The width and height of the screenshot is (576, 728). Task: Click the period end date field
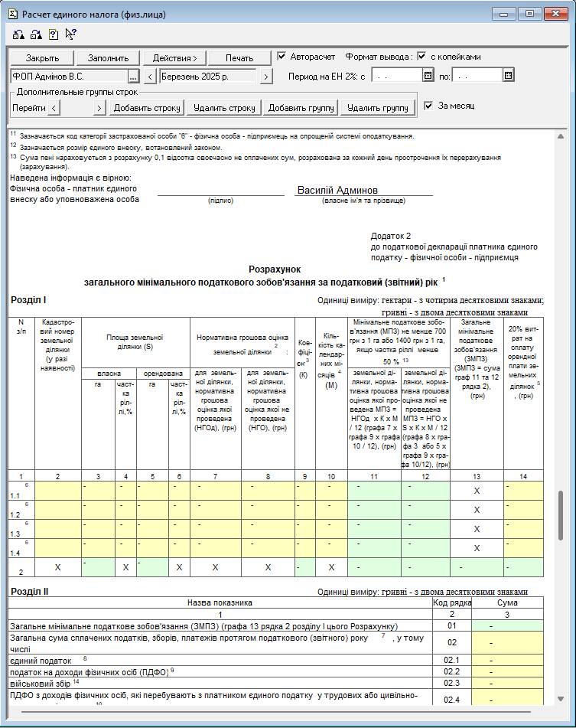[477, 75]
